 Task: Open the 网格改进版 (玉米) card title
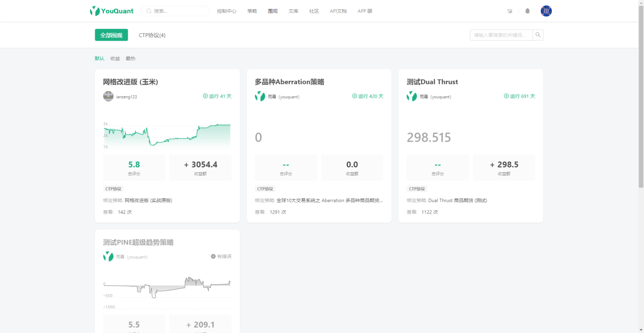click(x=130, y=82)
